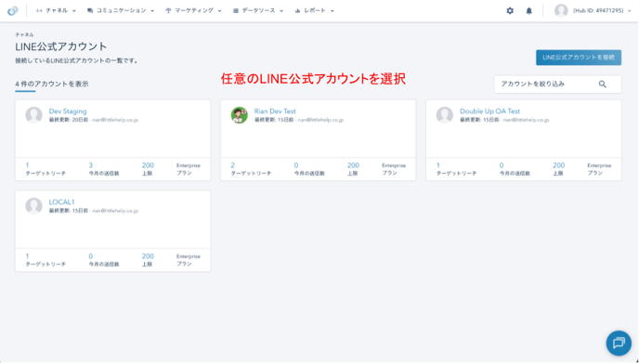Click the LINE公式アカウントを接続 button
The image size is (639, 364).
click(579, 58)
